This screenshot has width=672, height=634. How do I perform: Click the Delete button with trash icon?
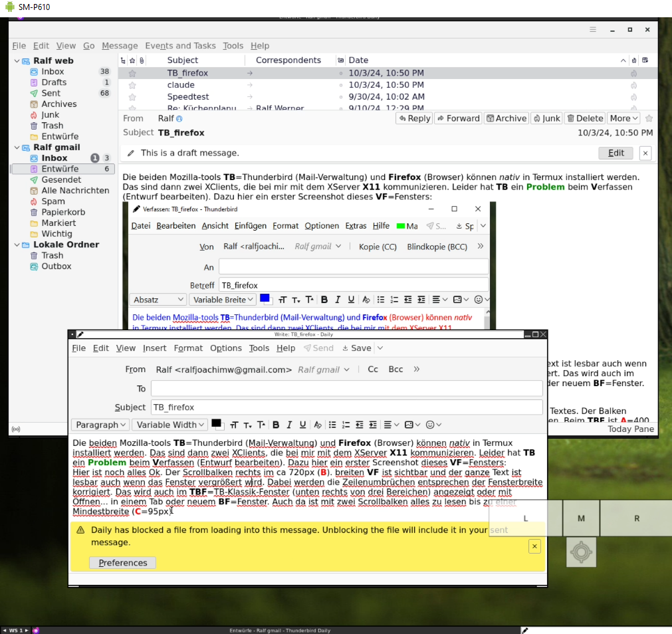pyautogui.click(x=585, y=118)
